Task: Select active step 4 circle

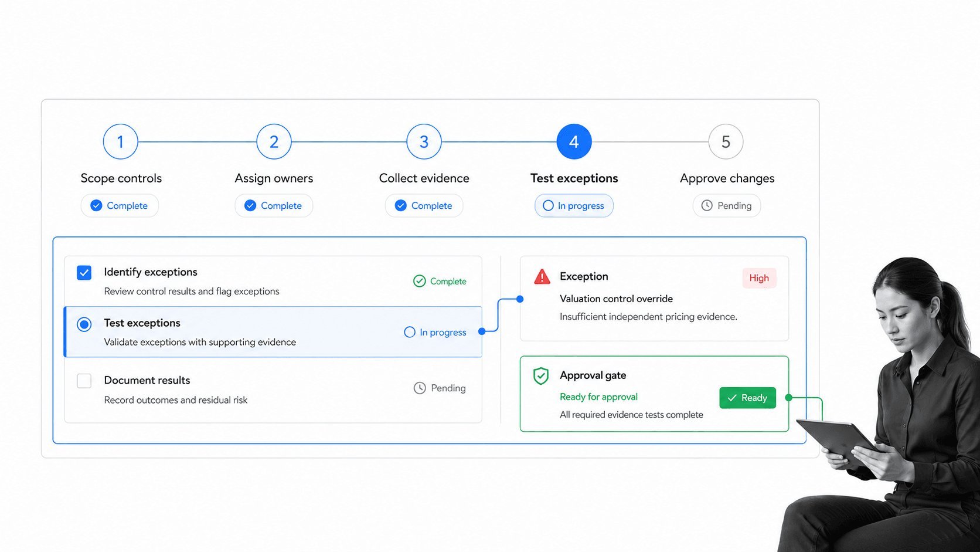Action: (x=574, y=141)
